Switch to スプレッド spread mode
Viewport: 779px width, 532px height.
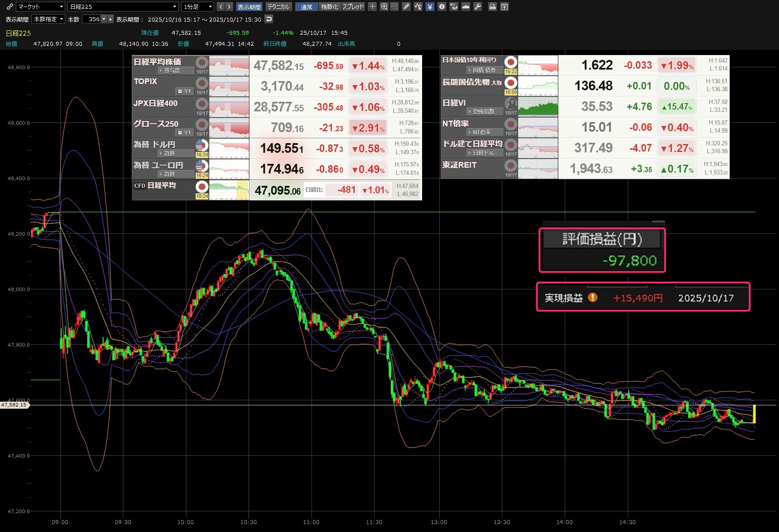353,7
